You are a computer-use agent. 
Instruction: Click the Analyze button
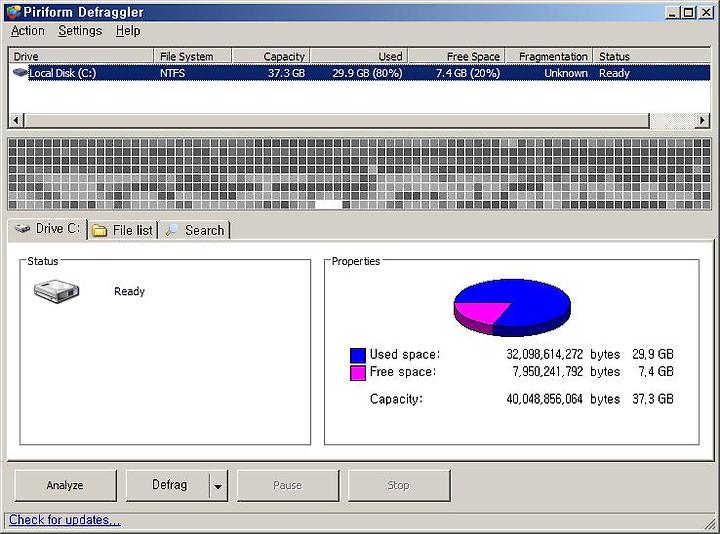coord(65,485)
